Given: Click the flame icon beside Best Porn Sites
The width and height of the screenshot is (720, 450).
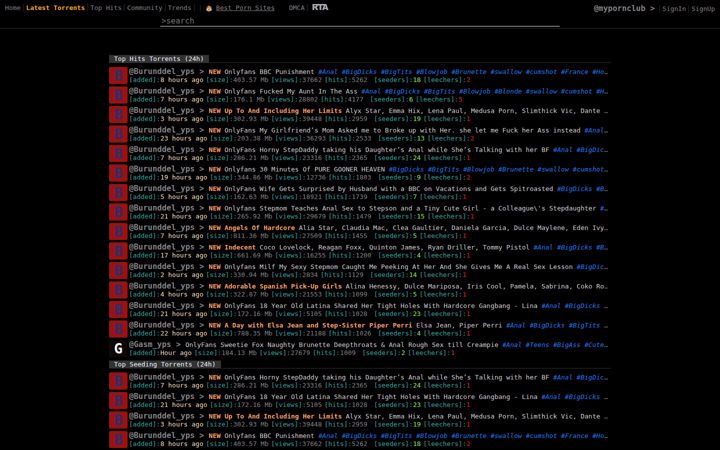Looking at the screenshot, I should pyautogui.click(x=209, y=8).
